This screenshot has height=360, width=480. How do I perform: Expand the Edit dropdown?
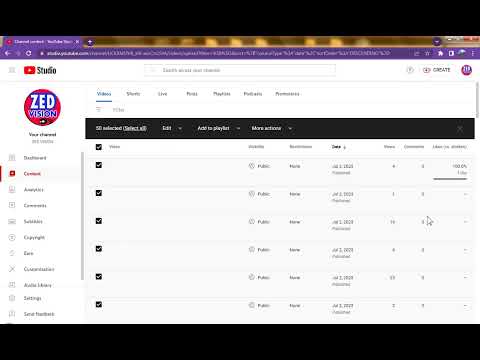(x=172, y=128)
